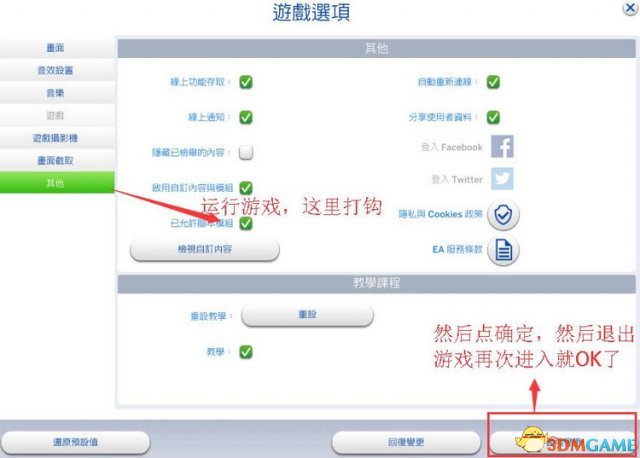Enable 隱藏已檢舉的內容 checkbox
The image size is (640, 458).
pyautogui.click(x=246, y=152)
